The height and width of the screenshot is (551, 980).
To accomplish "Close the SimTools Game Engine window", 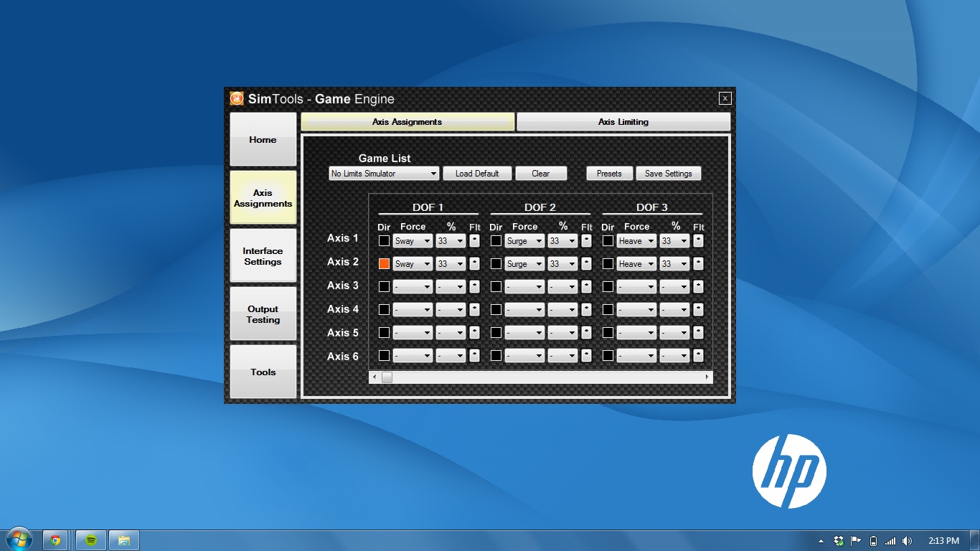I will tap(725, 98).
